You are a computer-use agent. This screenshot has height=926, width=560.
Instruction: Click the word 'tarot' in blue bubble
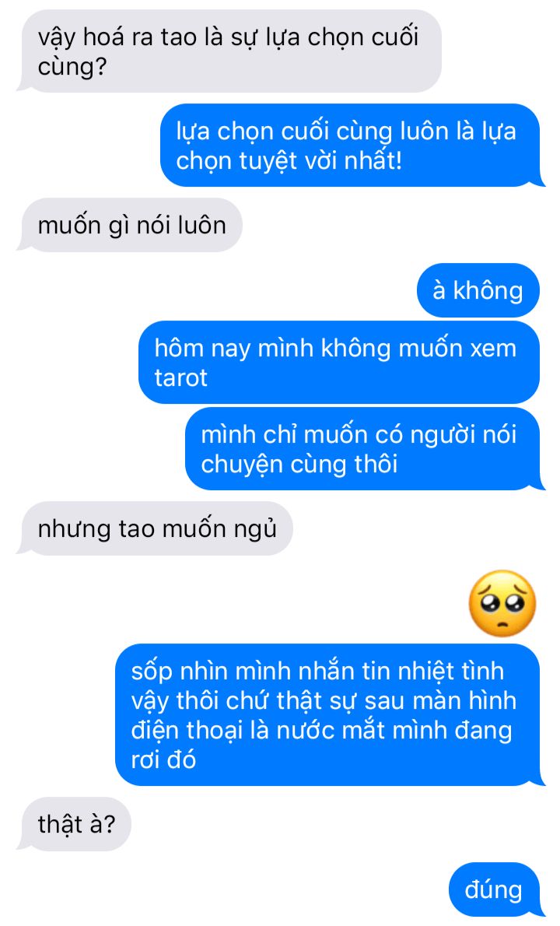pos(180,378)
